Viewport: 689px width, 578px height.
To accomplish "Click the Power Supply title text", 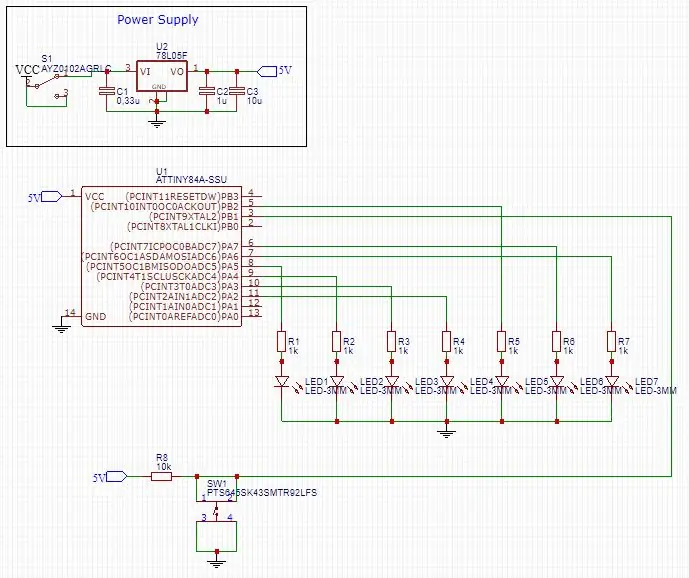I will (x=158, y=20).
